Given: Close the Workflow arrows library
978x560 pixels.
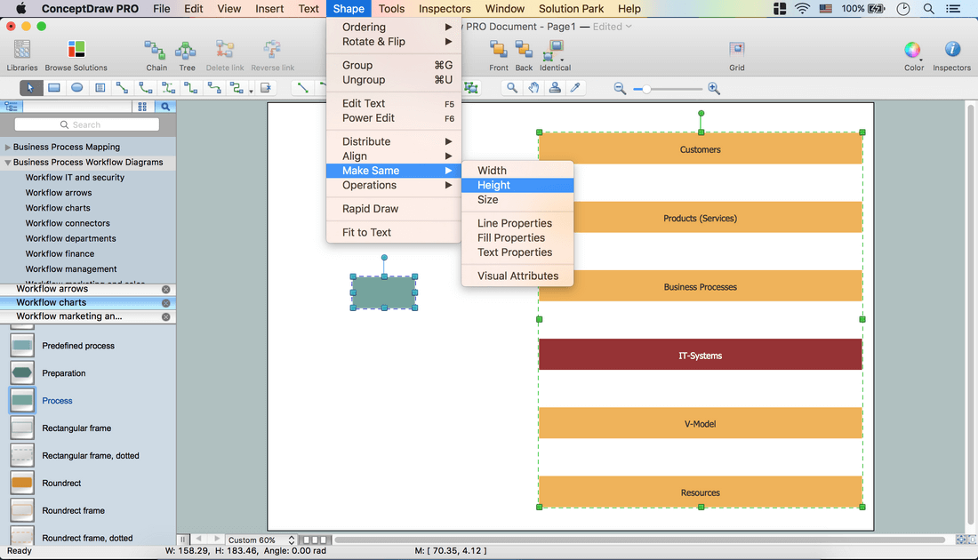Looking at the screenshot, I should (x=165, y=290).
